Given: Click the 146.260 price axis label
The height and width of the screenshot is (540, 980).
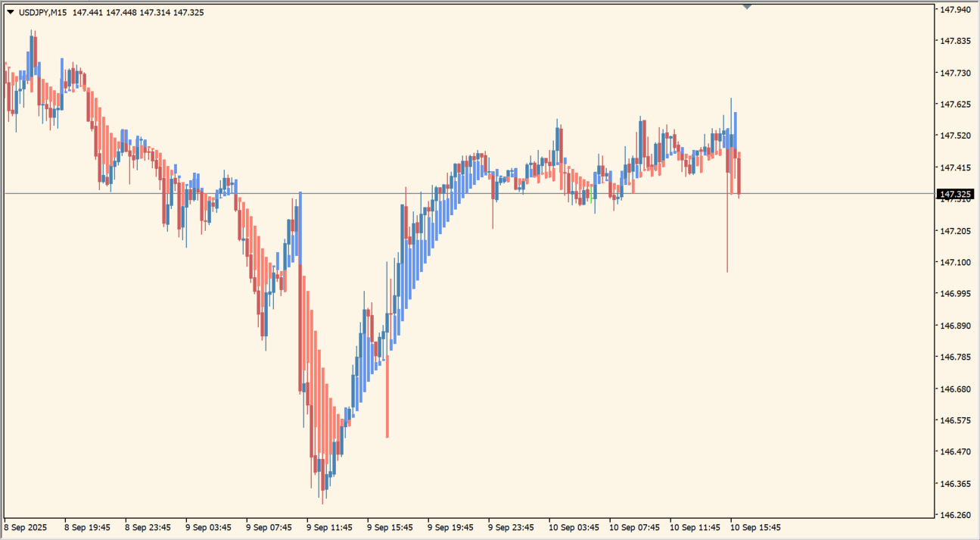Looking at the screenshot, I should pyautogui.click(x=954, y=515).
